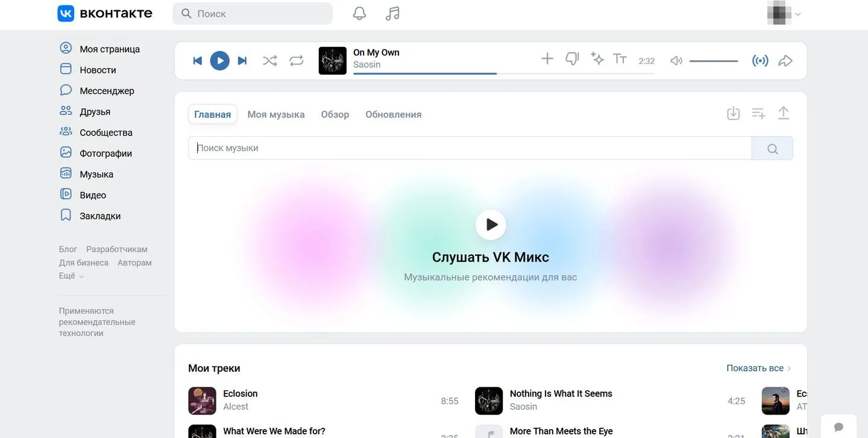The width and height of the screenshot is (868, 438).
Task: Click the Мои треки heading
Action: tap(214, 368)
